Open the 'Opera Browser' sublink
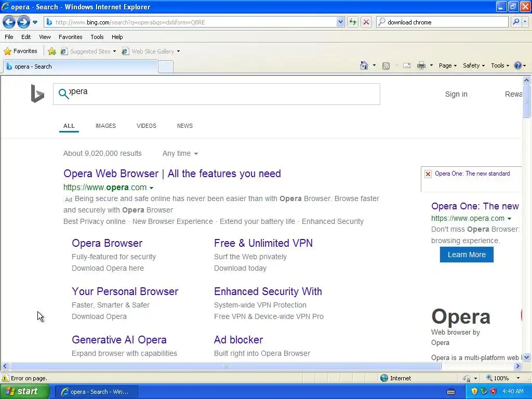The width and height of the screenshot is (532, 399). click(x=107, y=243)
